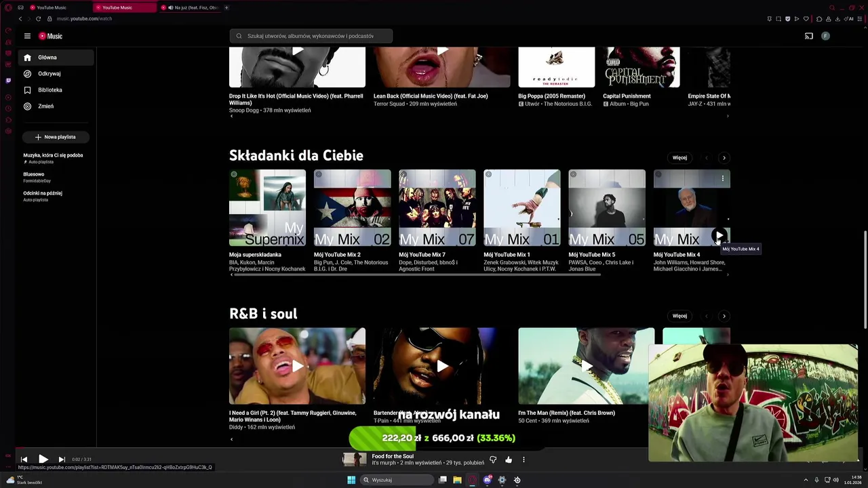Open the hamburger guide menu
The width and height of the screenshot is (868, 488).
coord(27,36)
